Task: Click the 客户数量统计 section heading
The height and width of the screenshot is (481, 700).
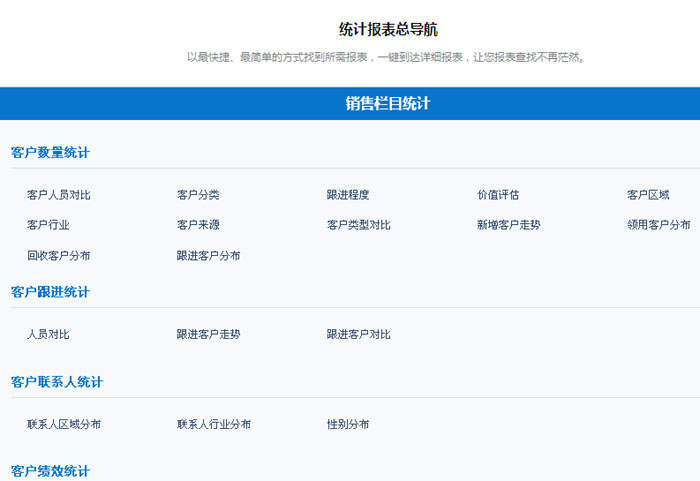Action: (50, 153)
